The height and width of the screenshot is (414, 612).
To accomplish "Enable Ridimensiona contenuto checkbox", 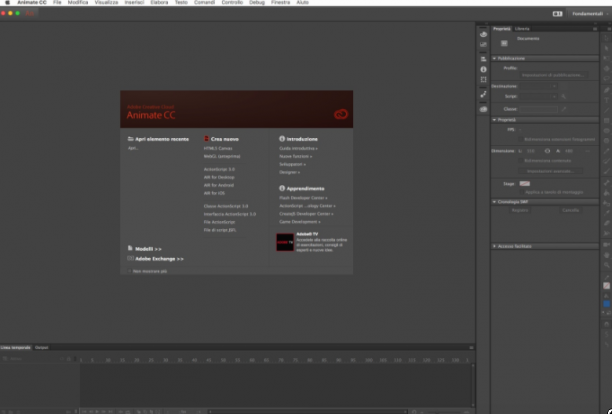I will (x=521, y=161).
